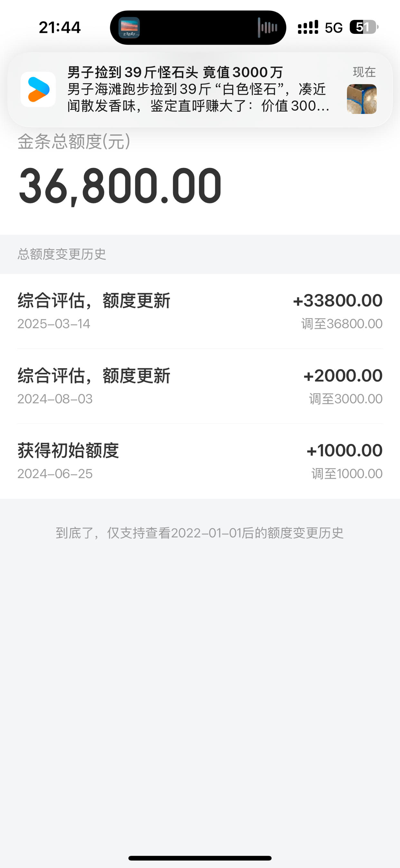Tap the home indicator bar at bottom
400x868 pixels.
200,858
